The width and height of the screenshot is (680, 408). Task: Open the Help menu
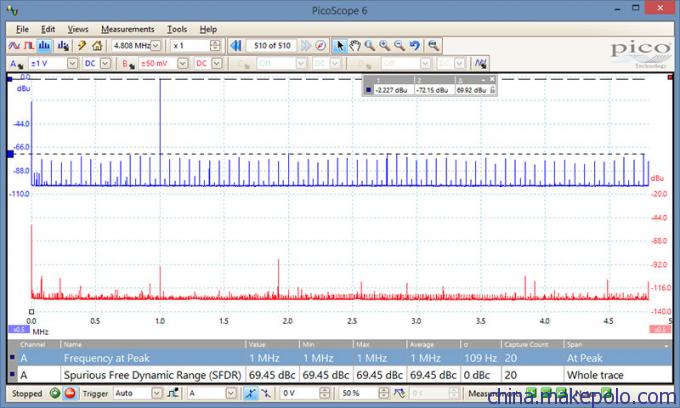click(208, 29)
